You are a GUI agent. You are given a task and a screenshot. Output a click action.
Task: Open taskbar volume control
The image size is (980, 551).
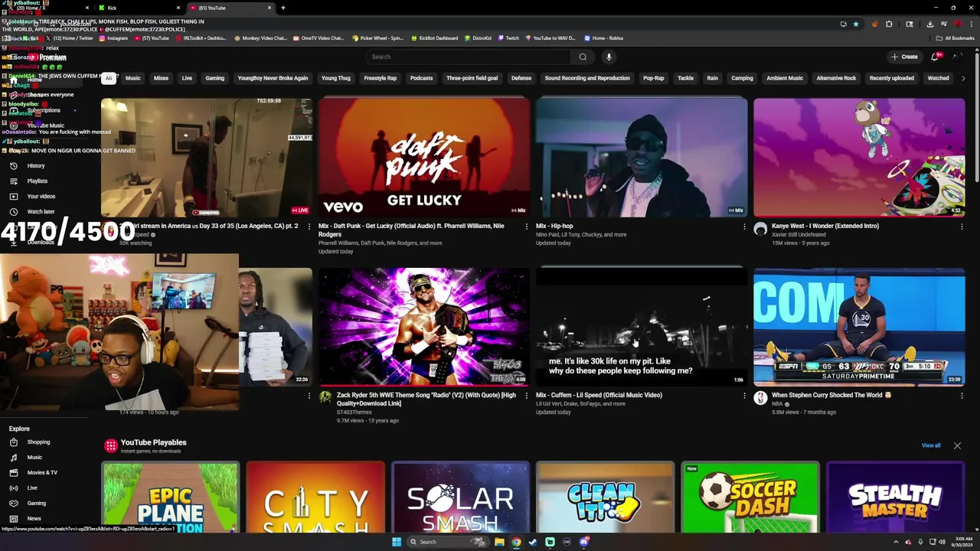942,542
